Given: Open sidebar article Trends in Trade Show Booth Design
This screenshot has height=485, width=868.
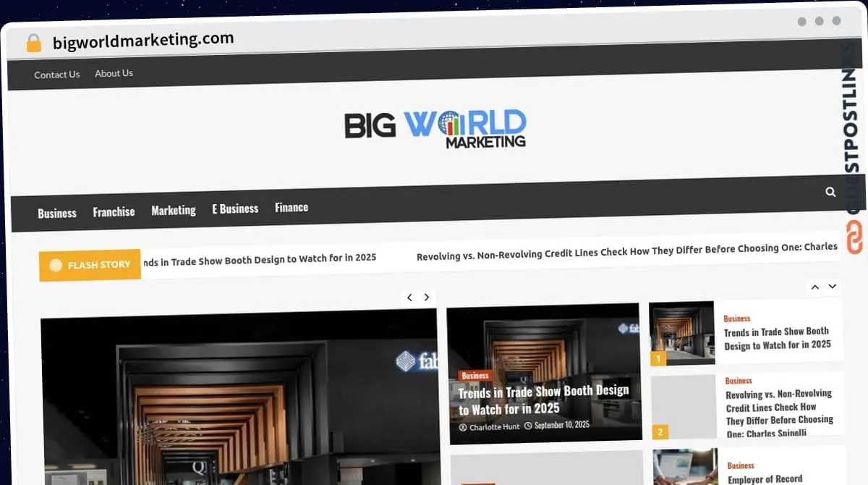Looking at the screenshot, I should coord(778,338).
